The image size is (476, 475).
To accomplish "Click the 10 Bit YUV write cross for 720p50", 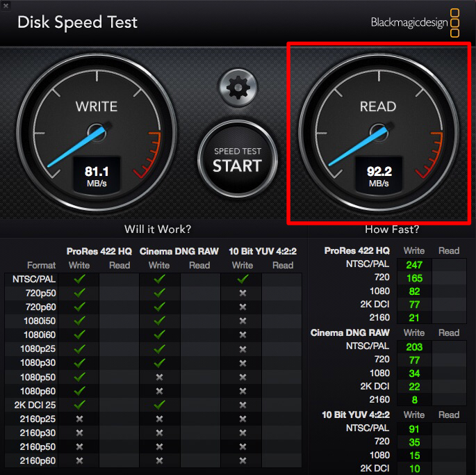I will [x=243, y=293].
